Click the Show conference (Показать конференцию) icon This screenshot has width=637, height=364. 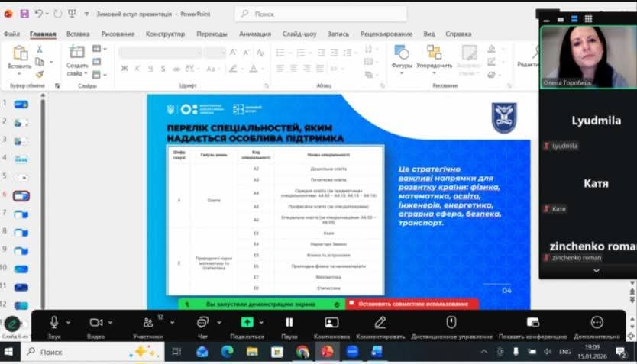[x=532, y=322]
